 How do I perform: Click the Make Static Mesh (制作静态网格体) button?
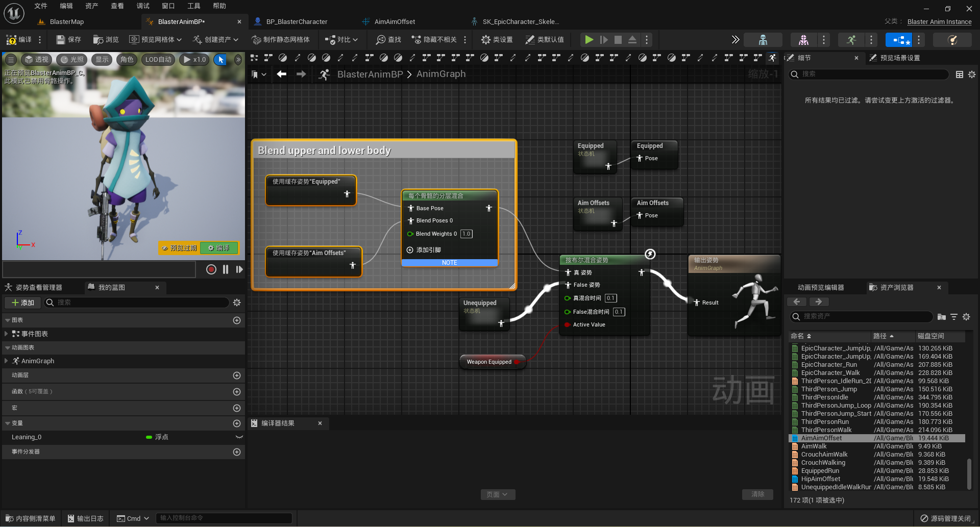click(x=281, y=40)
